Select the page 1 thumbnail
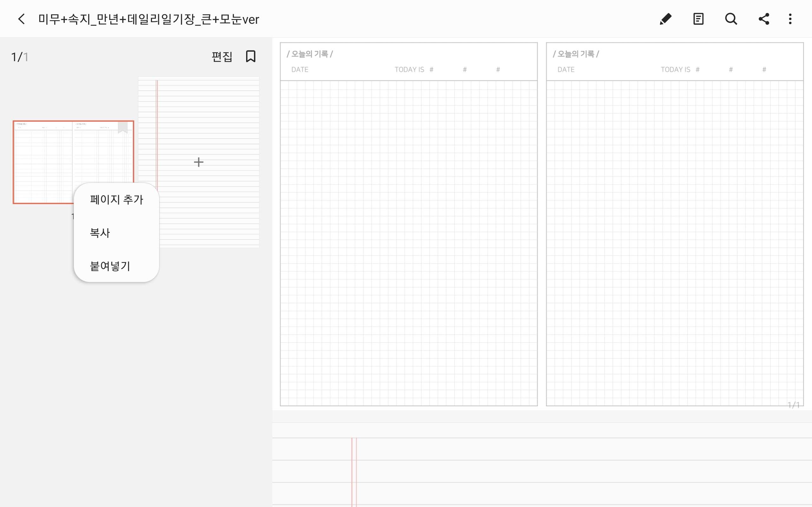The image size is (812, 507). point(44,161)
